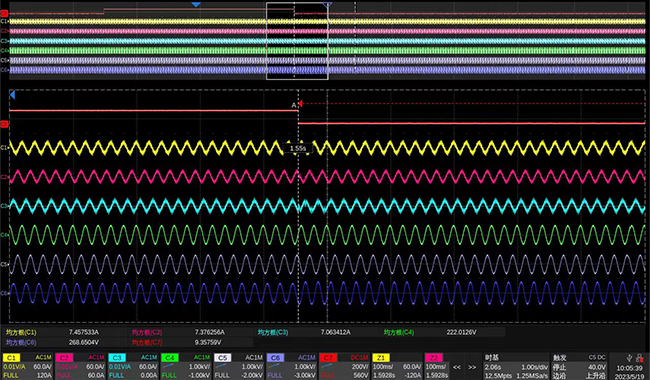
Task: Select the C7 red channel box
Action: tap(344, 366)
